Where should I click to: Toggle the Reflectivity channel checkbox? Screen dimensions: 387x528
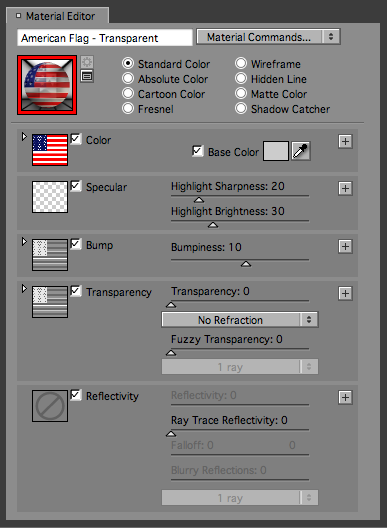tap(76, 395)
